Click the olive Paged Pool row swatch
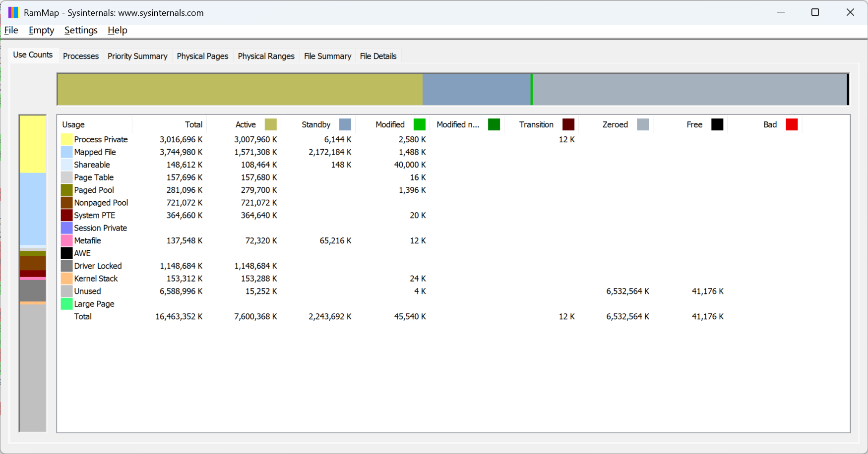 67,190
